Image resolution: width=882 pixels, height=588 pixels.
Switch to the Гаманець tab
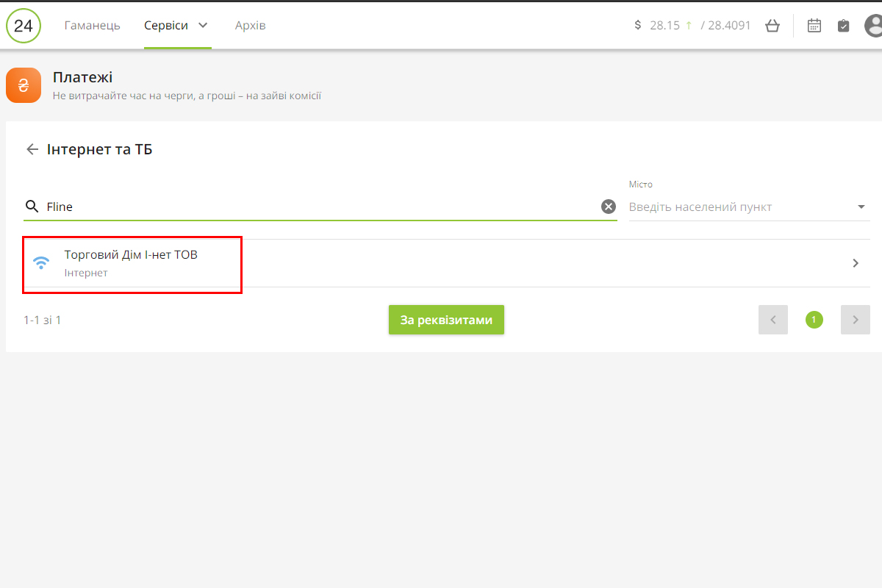(93, 26)
